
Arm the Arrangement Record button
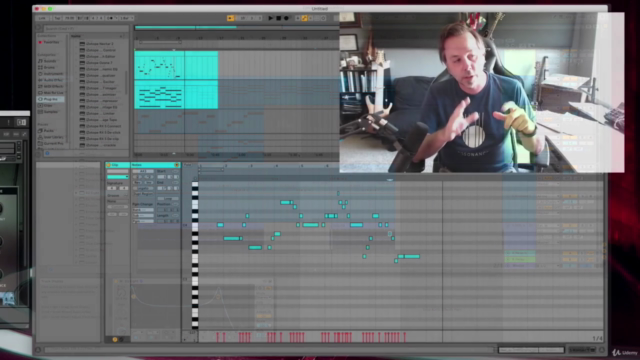coord(286,18)
